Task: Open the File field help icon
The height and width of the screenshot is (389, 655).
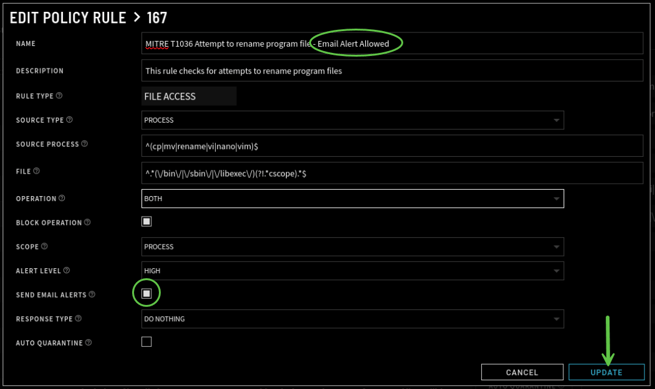Action: click(x=36, y=171)
